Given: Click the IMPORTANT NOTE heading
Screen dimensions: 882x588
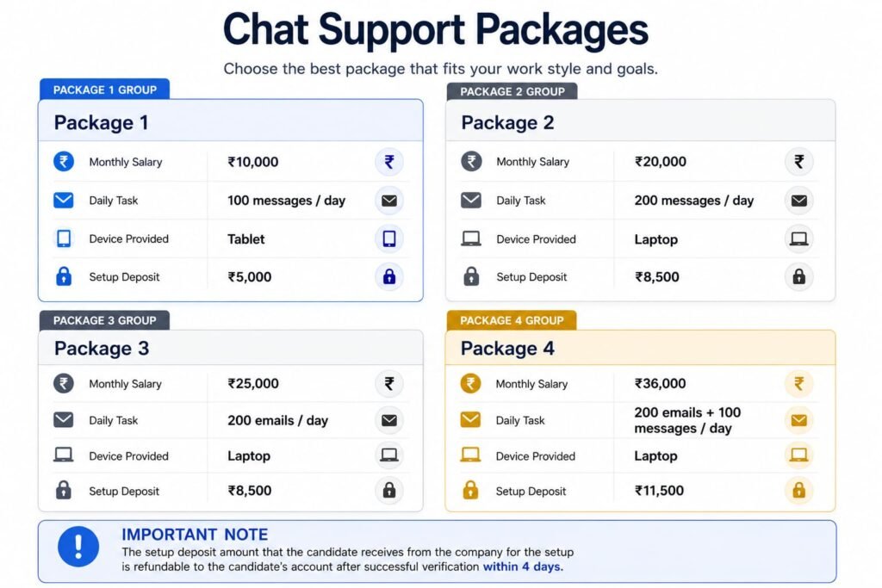Looking at the screenshot, I should point(195,535).
